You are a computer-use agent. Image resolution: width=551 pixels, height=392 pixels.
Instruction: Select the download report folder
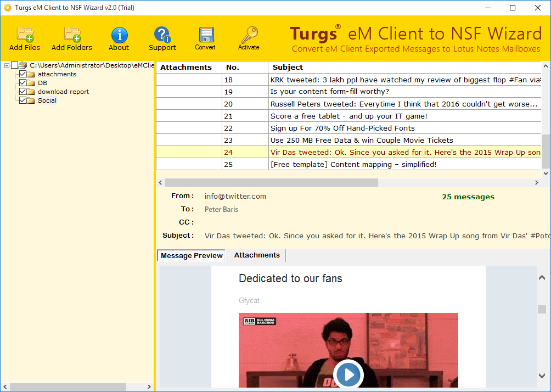pyautogui.click(x=63, y=92)
